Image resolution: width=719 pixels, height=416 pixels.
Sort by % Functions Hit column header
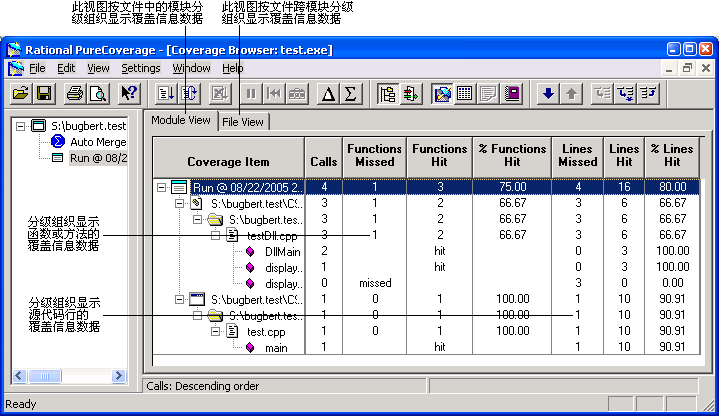tap(512, 157)
